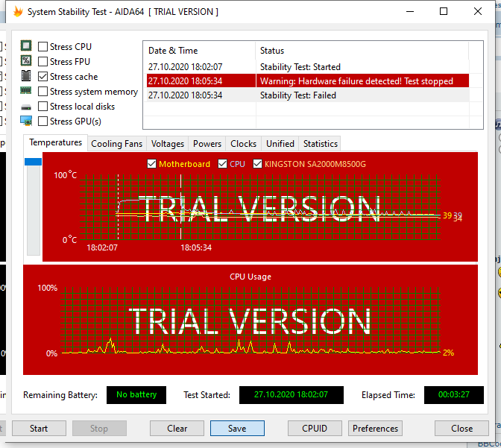The width and height of the screenshot is (501, 448).
Task: Enable the Stress GPU(s) checkbox
Action: 42,121
